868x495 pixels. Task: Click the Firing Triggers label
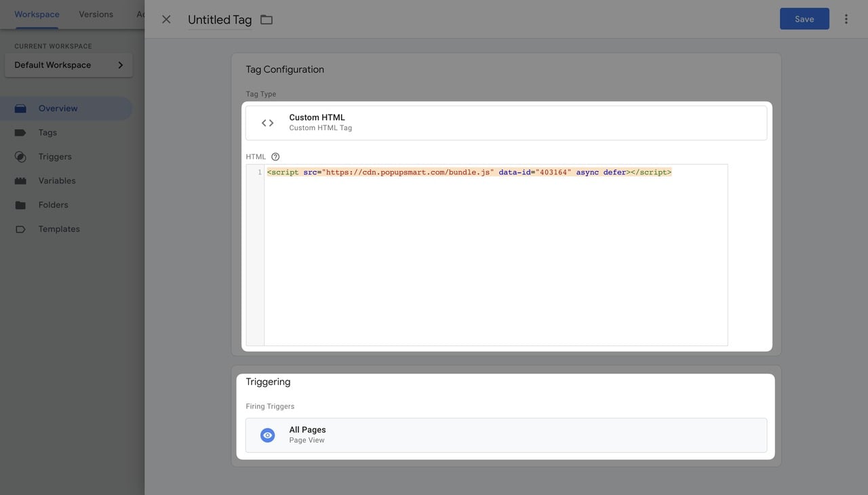[x=270, y=406]
